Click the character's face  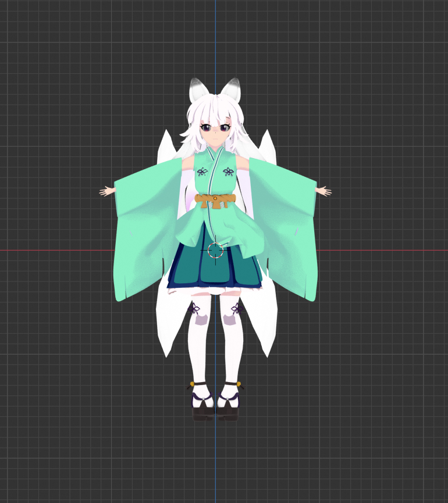coord(215,134)
